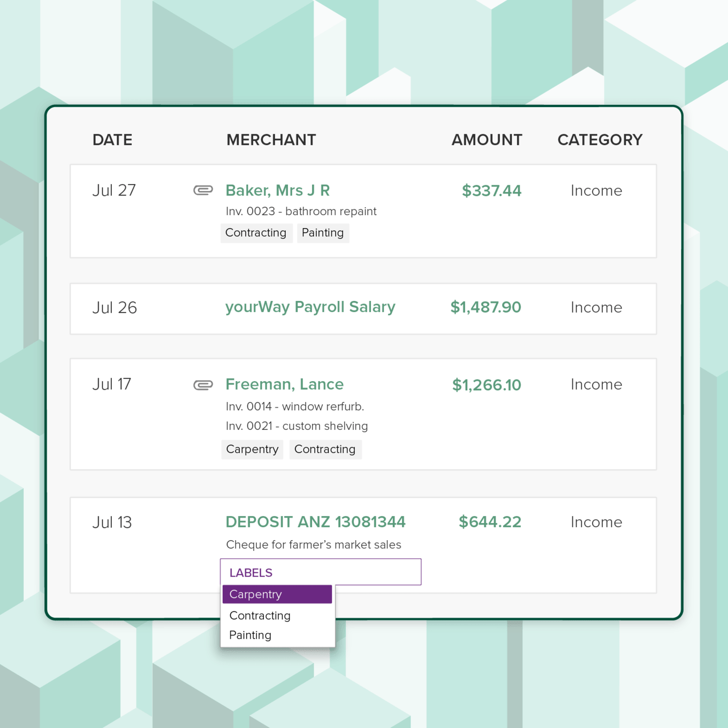The height and width of the screenshot is (728, 728).
Task: Select Income category on the Jul 13 deposit row
Action: click(596, 522)
